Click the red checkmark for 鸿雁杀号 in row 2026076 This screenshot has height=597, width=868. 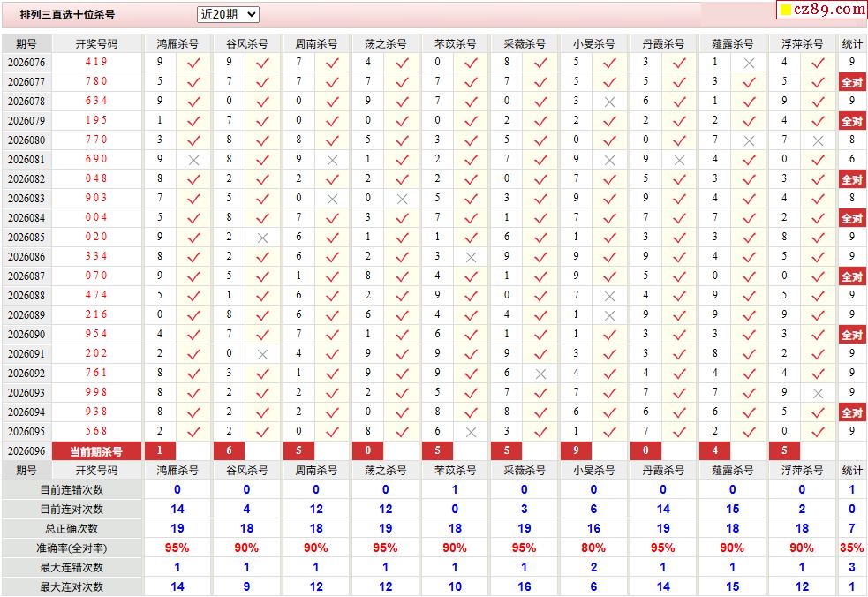click(193, 63)
